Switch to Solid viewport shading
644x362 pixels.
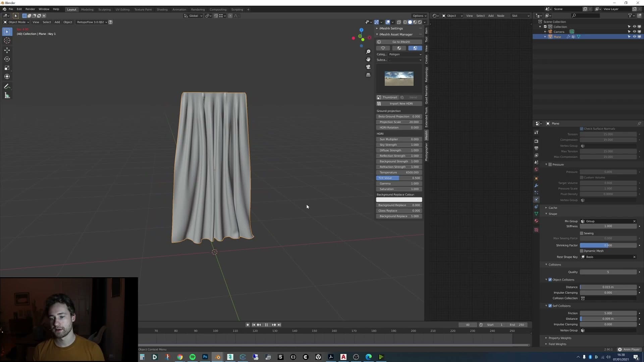click(x=410, y=22)
